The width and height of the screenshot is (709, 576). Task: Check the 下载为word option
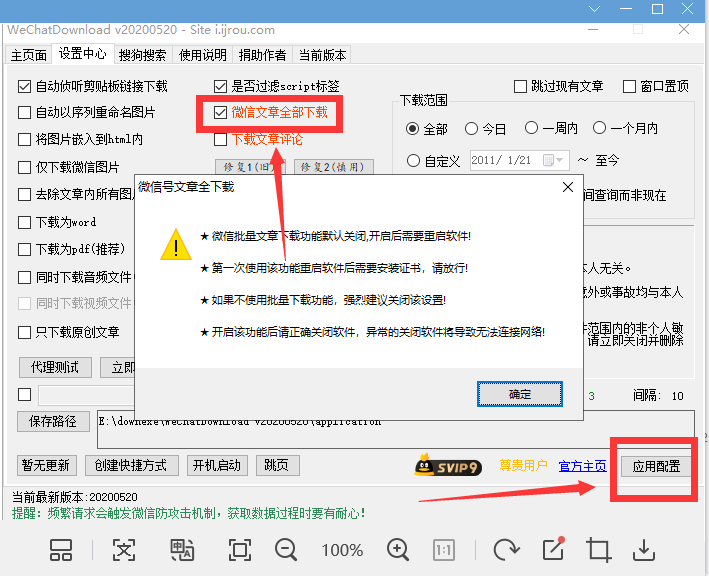[x=24, y=222]
